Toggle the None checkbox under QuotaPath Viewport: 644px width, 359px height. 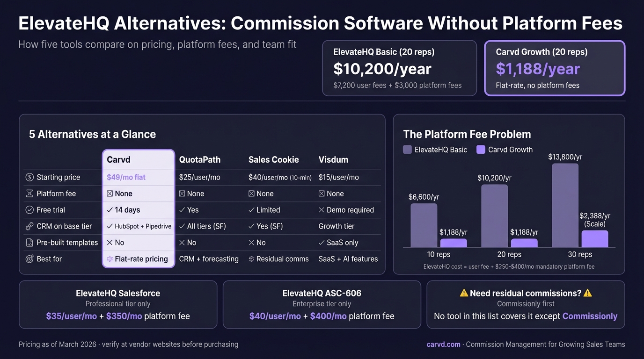[x=182, y=194]
